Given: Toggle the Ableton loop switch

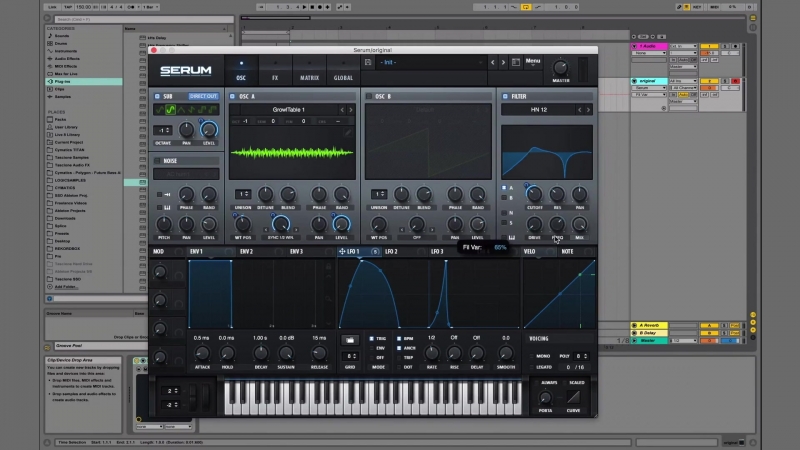Looking at the screenshot, I should point(526,7).
